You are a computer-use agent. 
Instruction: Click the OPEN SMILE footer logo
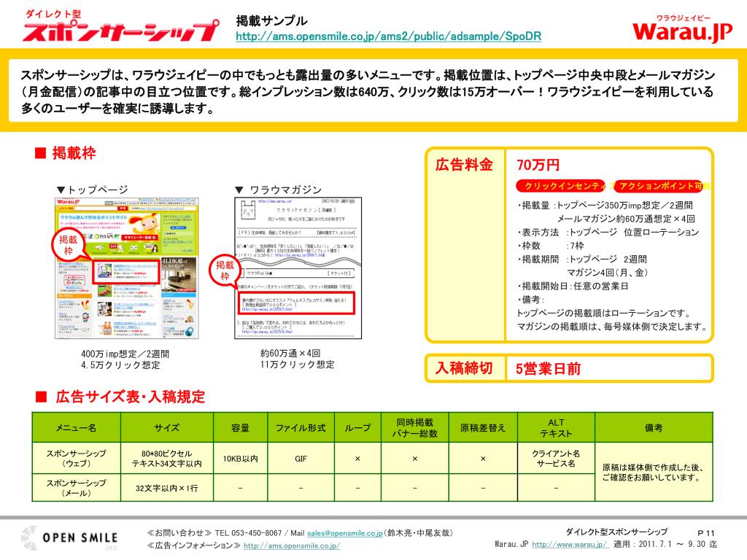69,538
